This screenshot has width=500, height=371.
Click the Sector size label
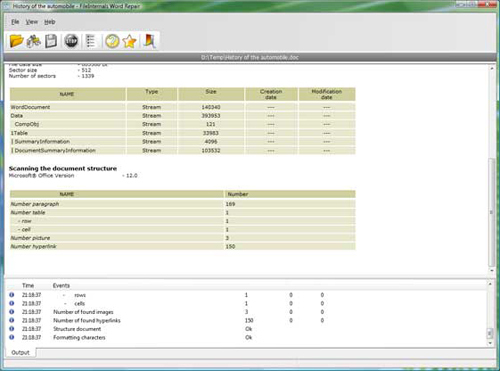tap(23, 70)
